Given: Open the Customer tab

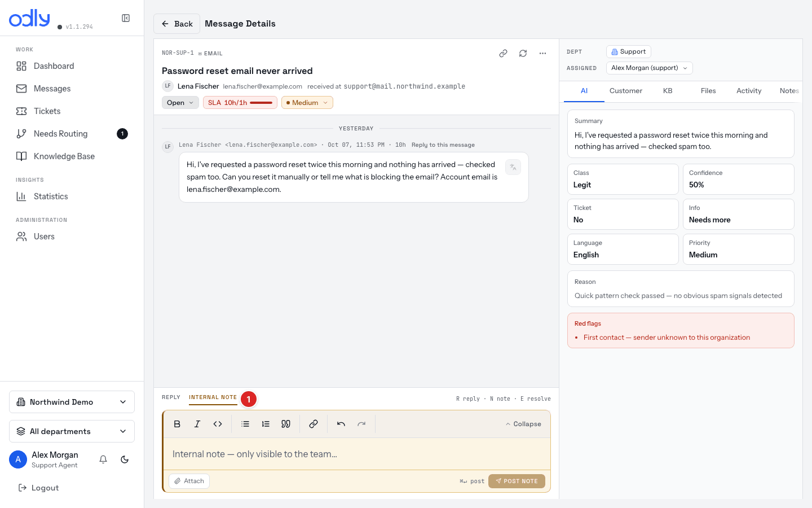Looking at the screenshot, I should [626, 91].
